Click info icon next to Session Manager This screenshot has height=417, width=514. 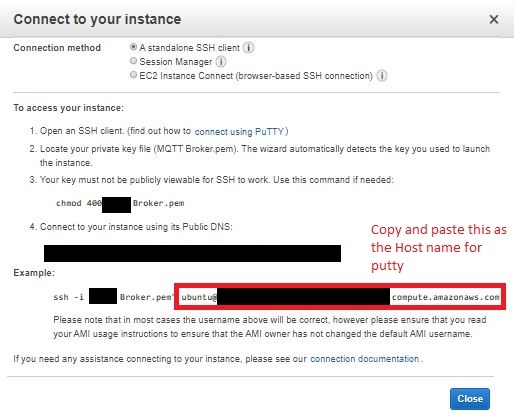pos(221,62)
